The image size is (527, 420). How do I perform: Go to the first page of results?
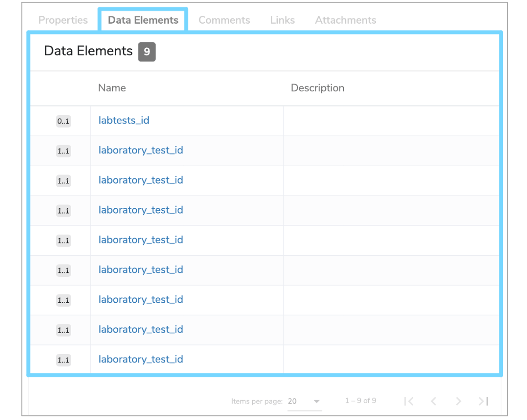[x=409, y=401]
